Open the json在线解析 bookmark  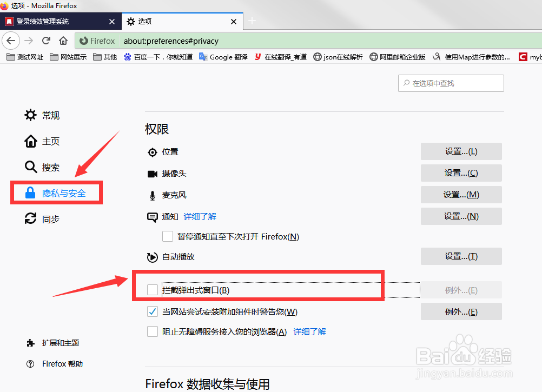(x=338, y=57)
